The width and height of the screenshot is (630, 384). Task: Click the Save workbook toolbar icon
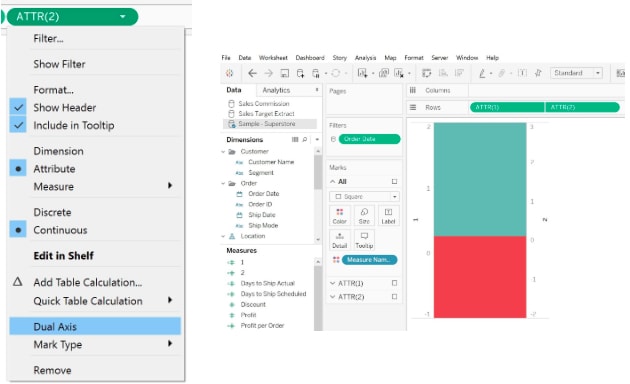point(284,73)
